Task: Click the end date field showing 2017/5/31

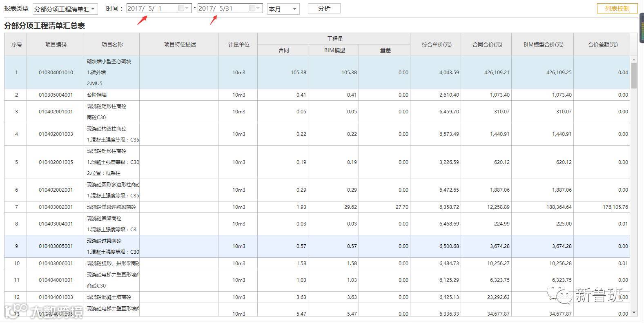Action: (230, 8)
